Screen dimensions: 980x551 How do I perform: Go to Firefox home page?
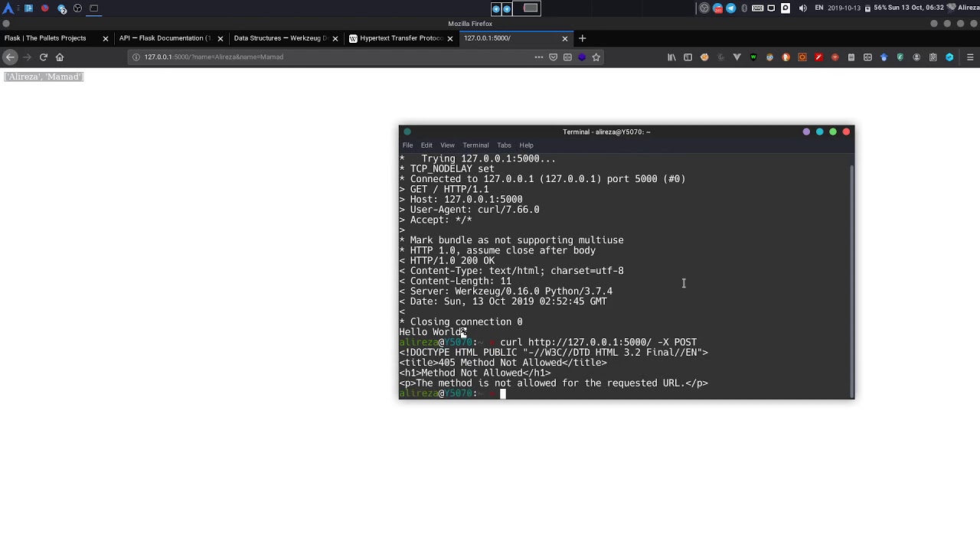coord(60,57)
